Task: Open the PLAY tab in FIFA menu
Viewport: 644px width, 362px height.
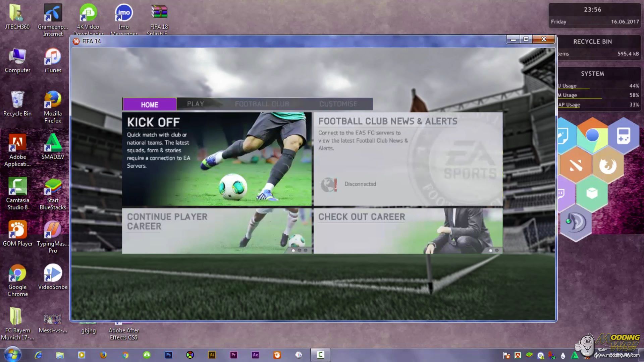Action: pyautogui.click(x=196, y=104)
